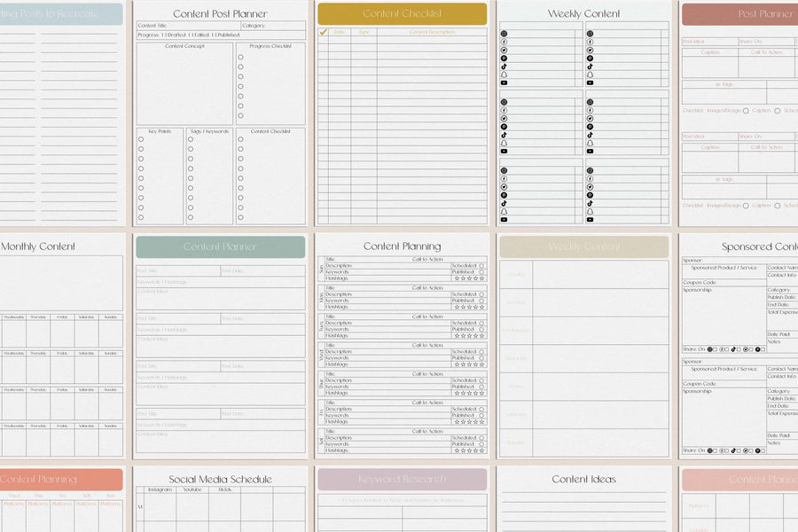Tick the first circle under Tags / Keywords
The image size is (798, 532).
(x=191, y=139)
